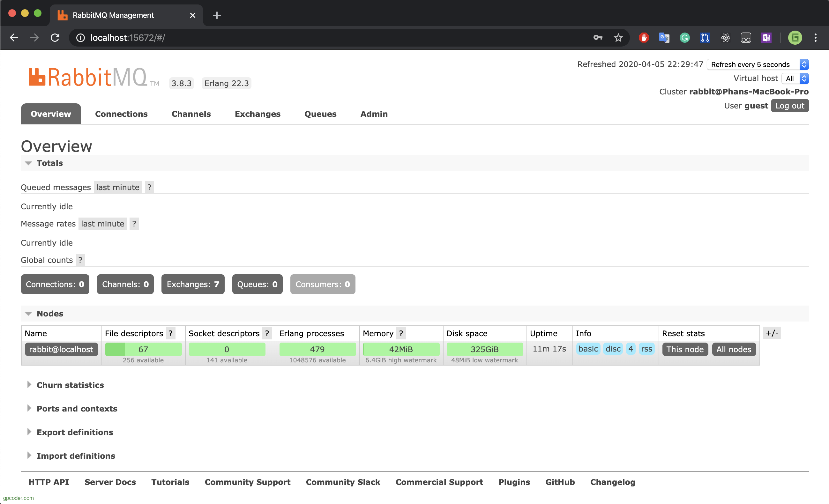This screenshot has width=829, height=504.
Task: Open the Tutorials footer link
Action: [170, 482]
